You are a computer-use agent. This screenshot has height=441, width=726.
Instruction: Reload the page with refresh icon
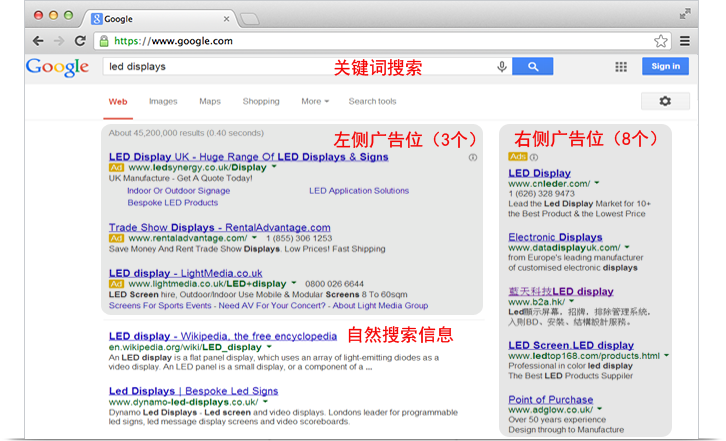[x=80, y=41]
